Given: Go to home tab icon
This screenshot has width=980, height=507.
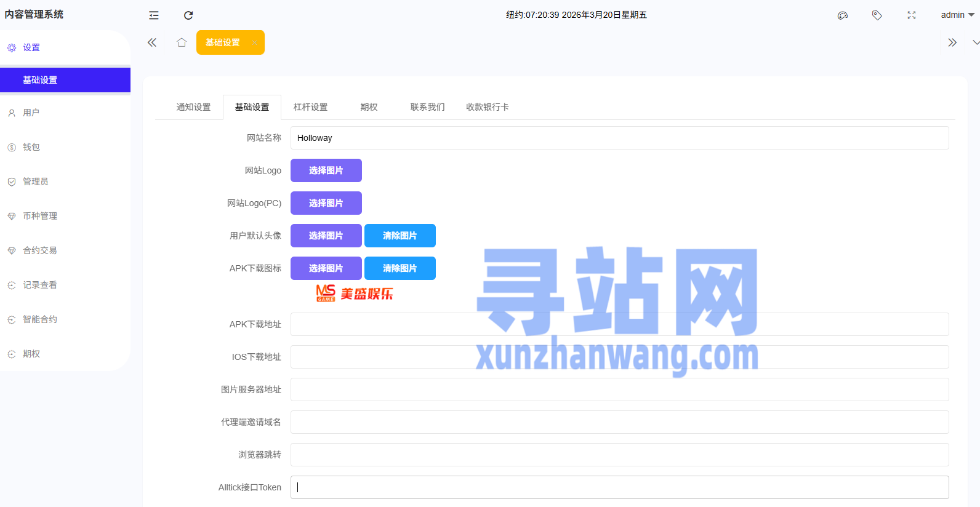Looking at the screenshot, I should coord(182,42).
